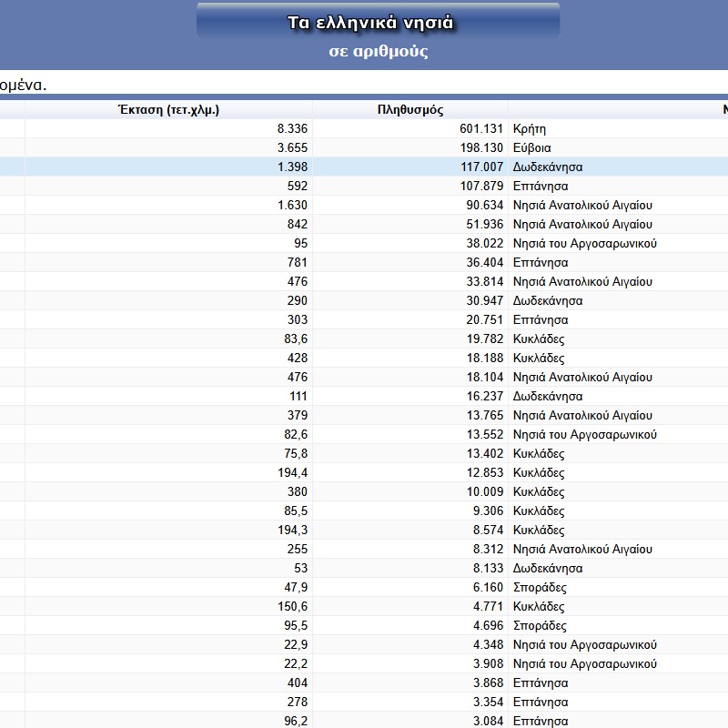Select population cell 20.751
Image resolution: width=728 pixels, height=728 pixels.
tap(484, 319)
